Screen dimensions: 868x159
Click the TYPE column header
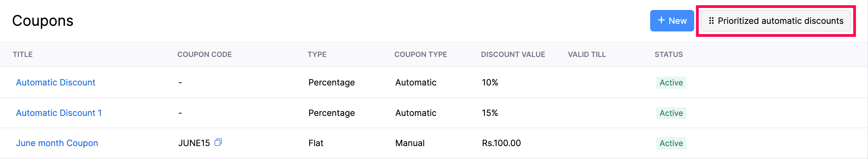tap(317, 55)
